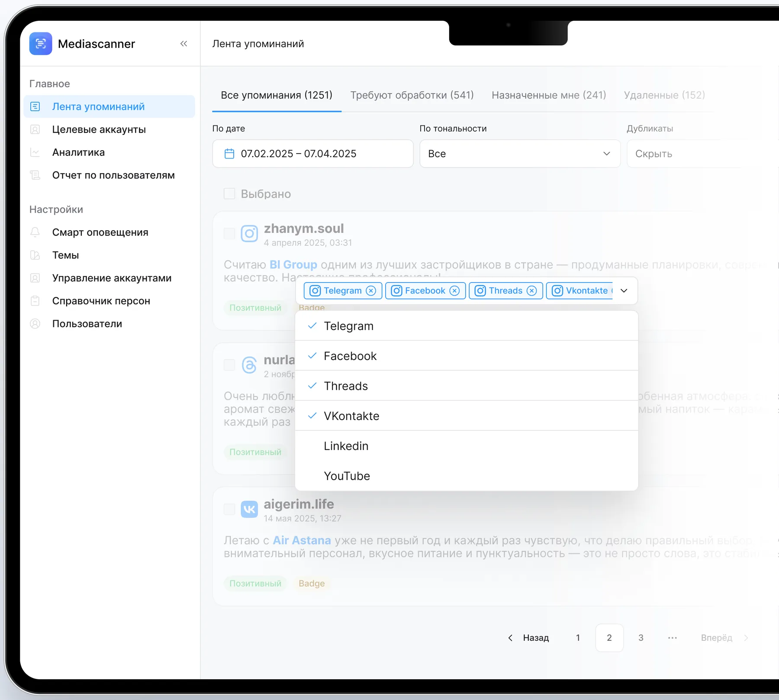Click the Air Astana highlighted link
Viewport: 779px width, 700px height.
[302, 540]
